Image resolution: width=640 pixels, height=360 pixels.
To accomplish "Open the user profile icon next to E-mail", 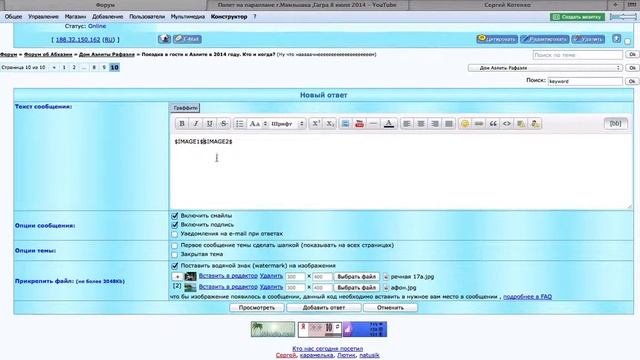I will coord(164,39).
